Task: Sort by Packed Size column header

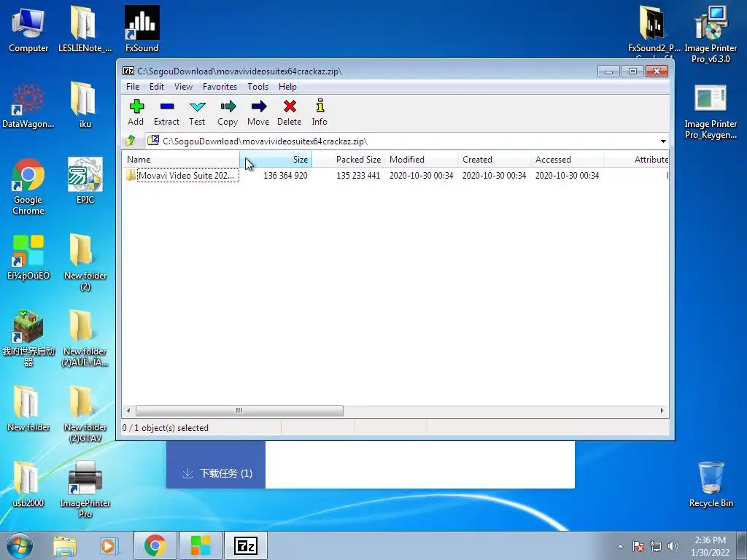Action: pos(348,160)
